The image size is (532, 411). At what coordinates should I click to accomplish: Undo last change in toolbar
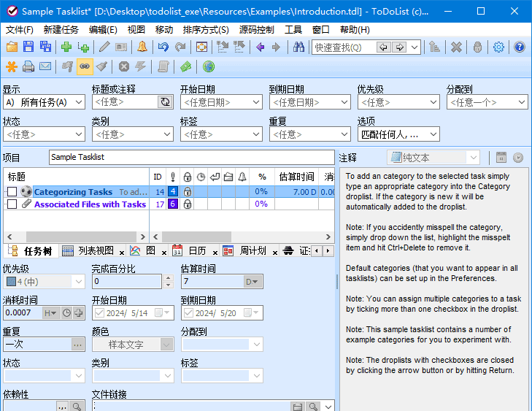click(x=163, y=47)
